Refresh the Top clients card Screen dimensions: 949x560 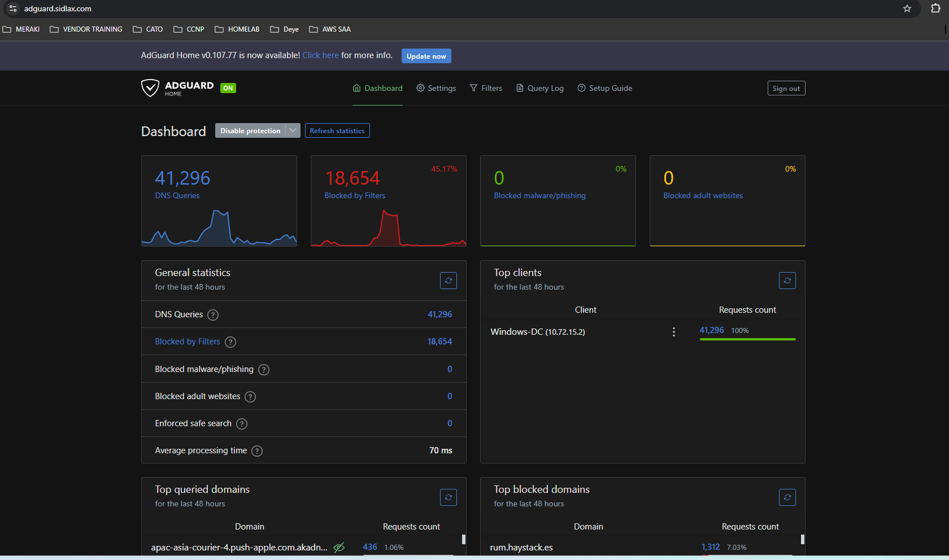[787, 281]
